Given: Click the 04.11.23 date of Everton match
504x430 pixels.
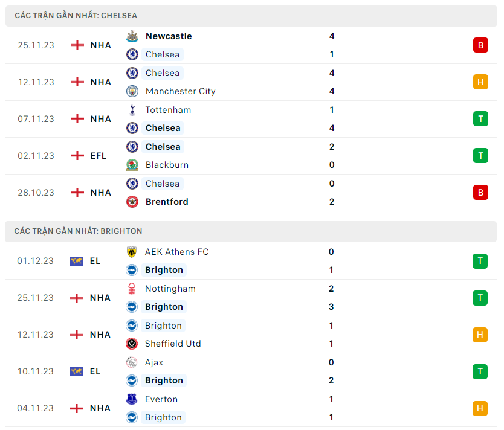Looking at the screenshot, I should pyautogui.click(x=36, y=408).
